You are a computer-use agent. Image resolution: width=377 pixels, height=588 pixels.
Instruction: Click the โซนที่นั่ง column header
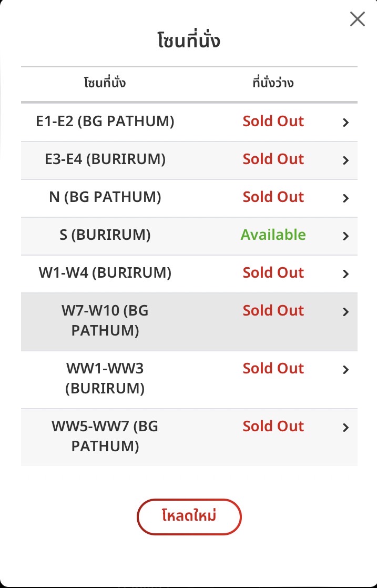tap(105, 83)
